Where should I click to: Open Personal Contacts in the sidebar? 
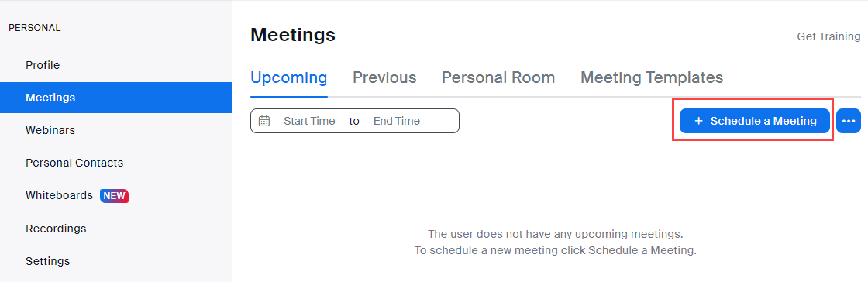[74, 163]
